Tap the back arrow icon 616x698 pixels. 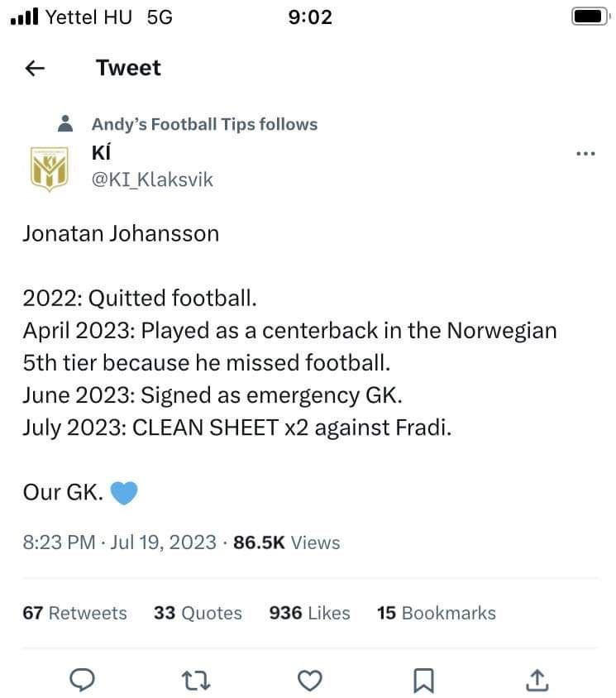pyautogui.click(x=35, y=68)
